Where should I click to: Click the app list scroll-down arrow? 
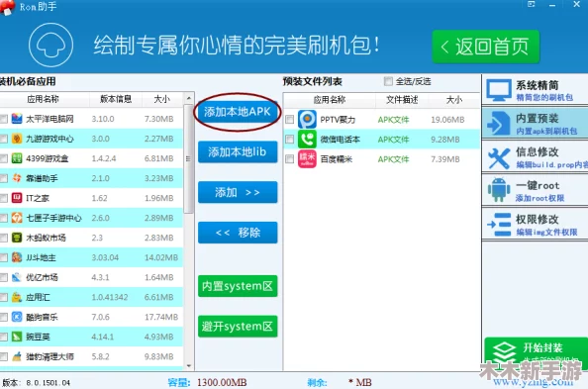click(189, 366)
